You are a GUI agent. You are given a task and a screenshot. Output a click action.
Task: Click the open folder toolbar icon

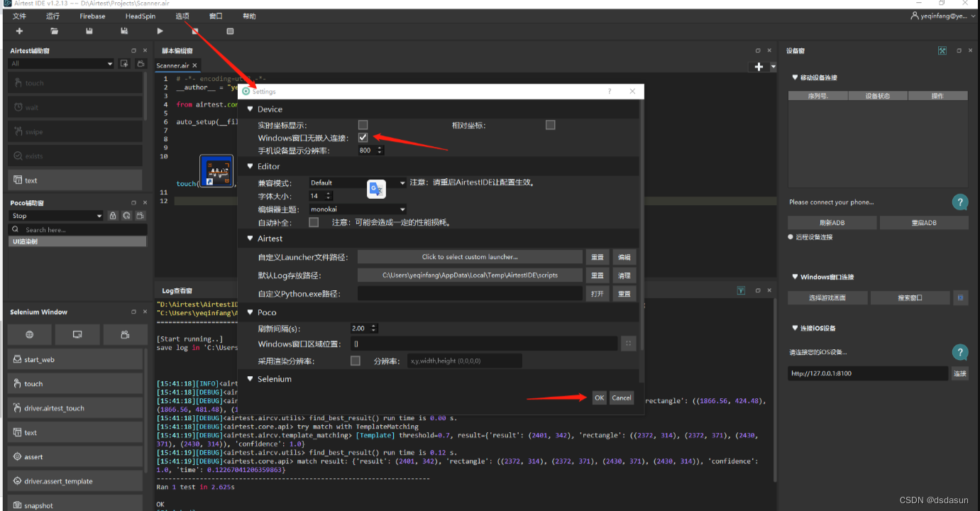[x=55, y=31]
